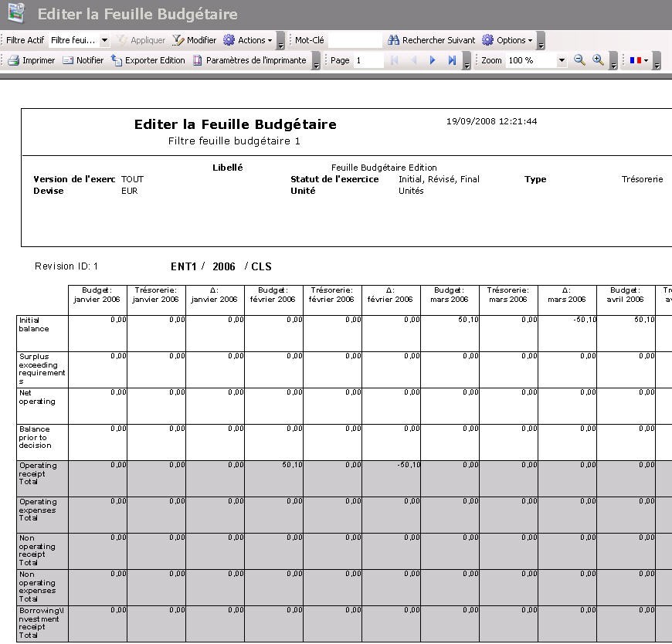Screen dimensions: 672x644
Task: Jump to last page arrow
Action: pos(452,60)
